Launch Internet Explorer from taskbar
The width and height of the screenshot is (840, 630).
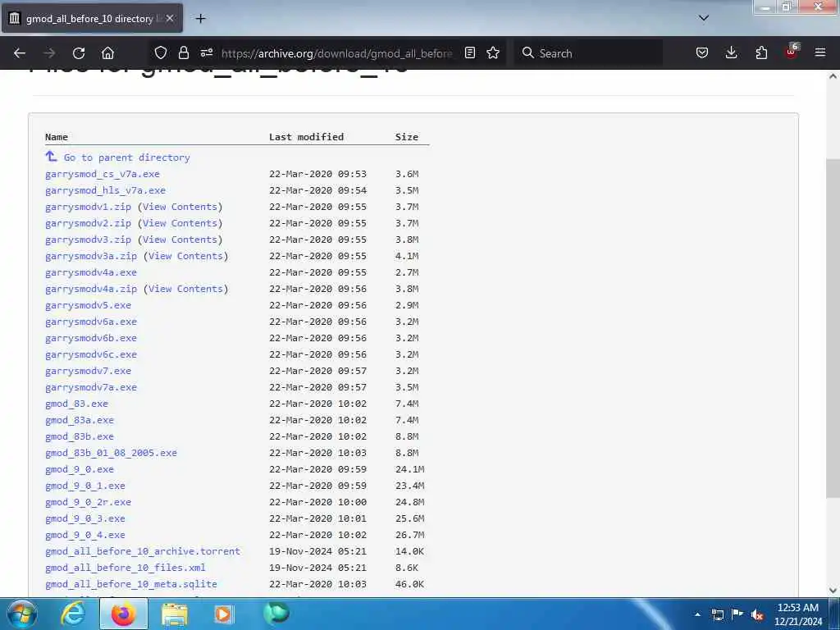73,614
